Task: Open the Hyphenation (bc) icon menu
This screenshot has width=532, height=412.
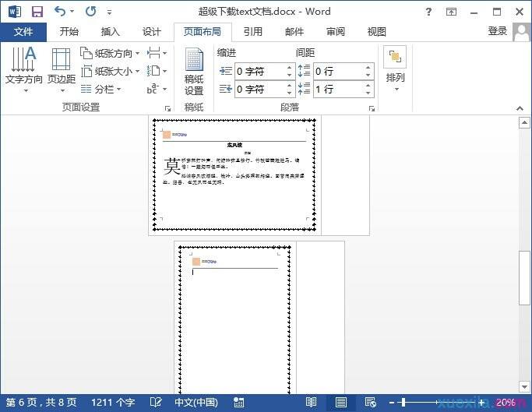Action: click(x=157, y=90)
